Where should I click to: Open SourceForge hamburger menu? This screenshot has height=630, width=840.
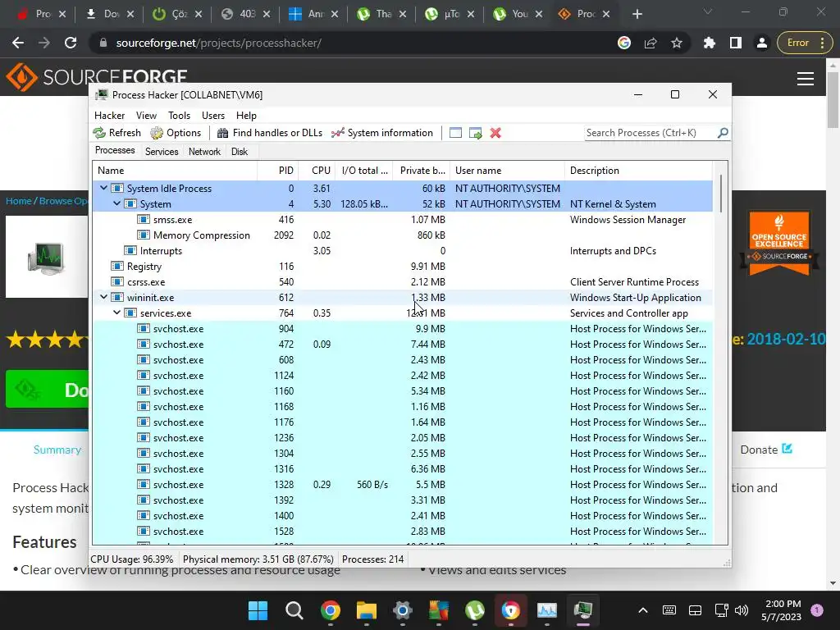[806, 79]
